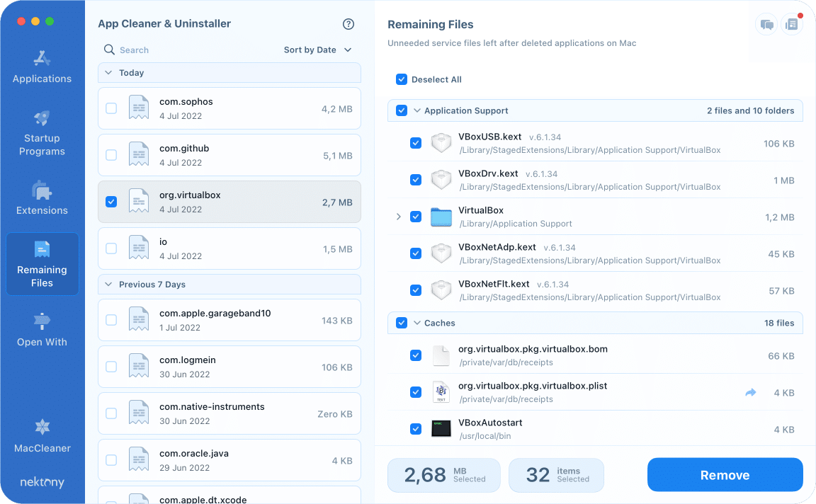Screen dimensions: 816x504
Task: Click the io file icon
Action: 139,248
